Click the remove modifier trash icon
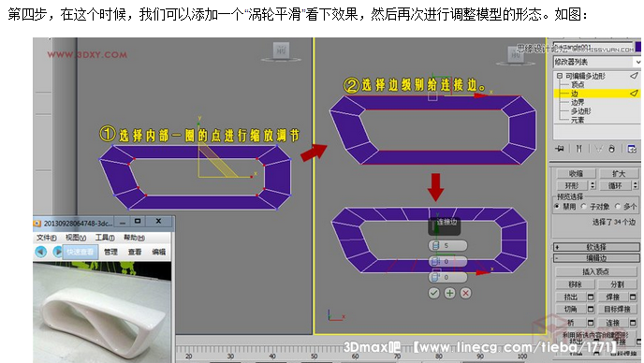644x363 pixels. click(x=611, y=149)
